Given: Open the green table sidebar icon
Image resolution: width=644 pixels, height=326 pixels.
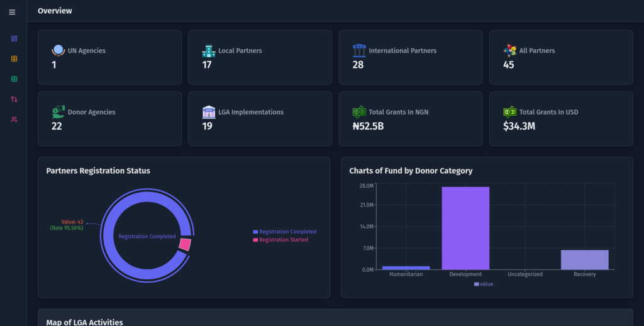Looking at the screenshot, I should [x=14, y=79].
